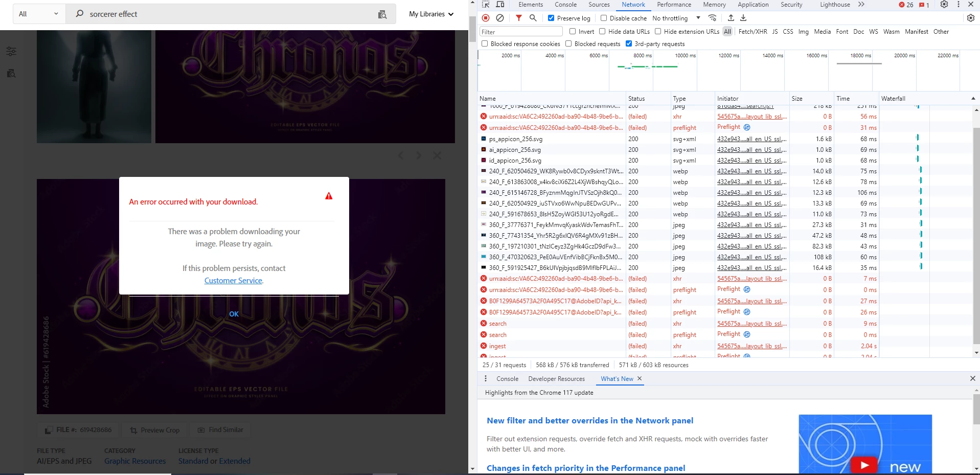This screenshot has height=475, width=980.
Task: Stop recording network log
Action: pyautogui.click(x=486, y=18)
